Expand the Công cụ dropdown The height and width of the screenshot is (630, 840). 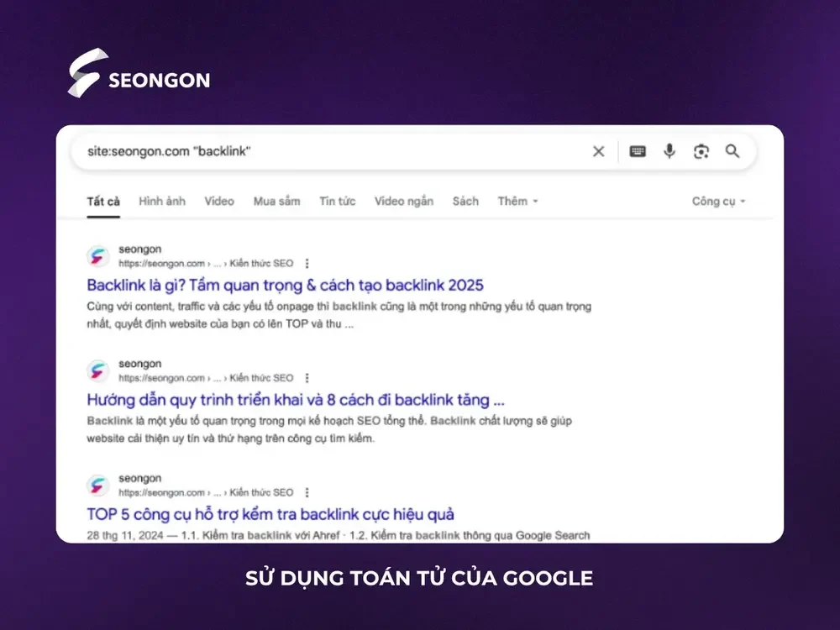point(718,202)
